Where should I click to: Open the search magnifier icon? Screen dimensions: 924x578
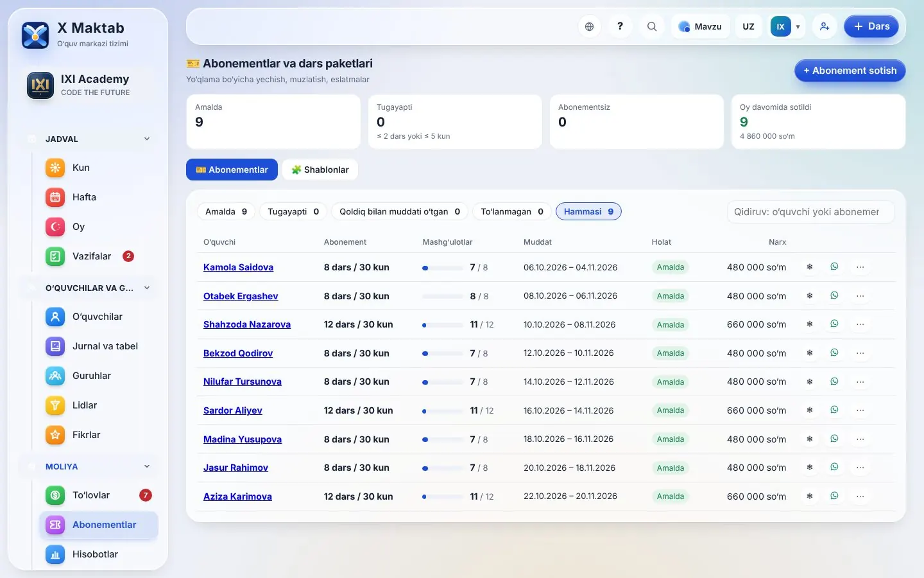click(651, 26)
